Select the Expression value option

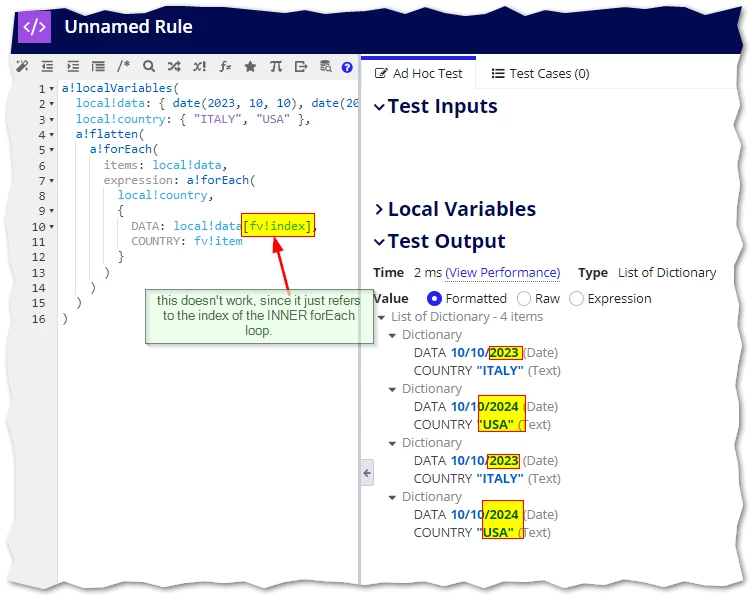(576, 299)
